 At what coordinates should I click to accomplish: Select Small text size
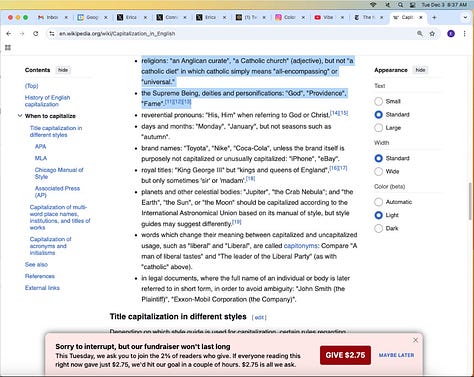coord(378,101)
